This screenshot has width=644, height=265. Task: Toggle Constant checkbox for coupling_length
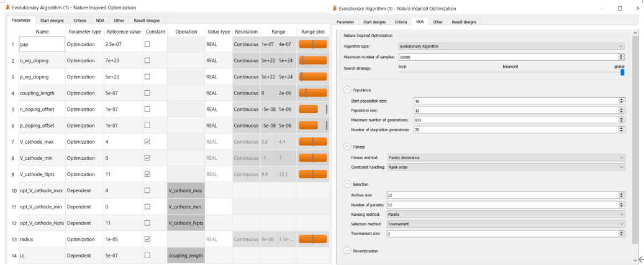147,93
